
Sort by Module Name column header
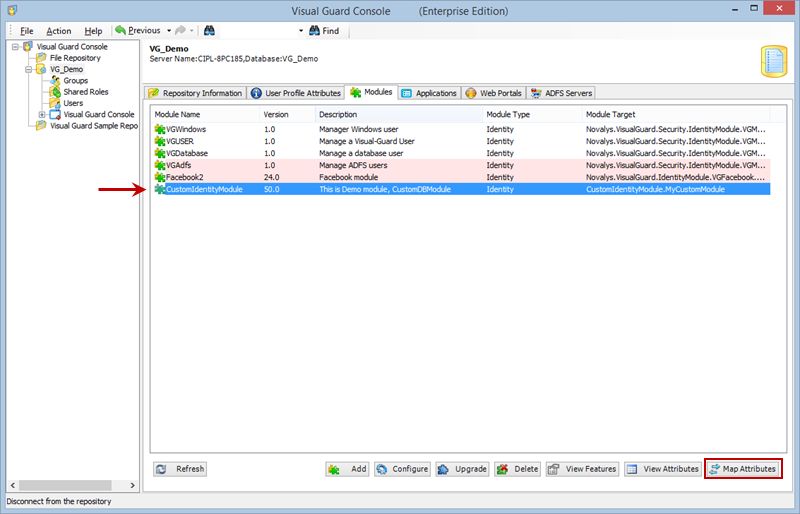[206, 114]
